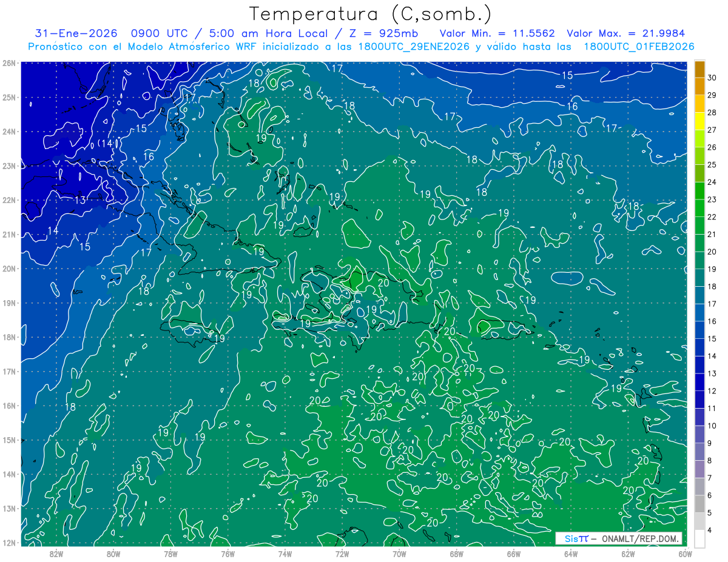The image size is (728, 562).
Task: Click the date '31-Ene-2026' in header
Action: (x=75, y=33)
